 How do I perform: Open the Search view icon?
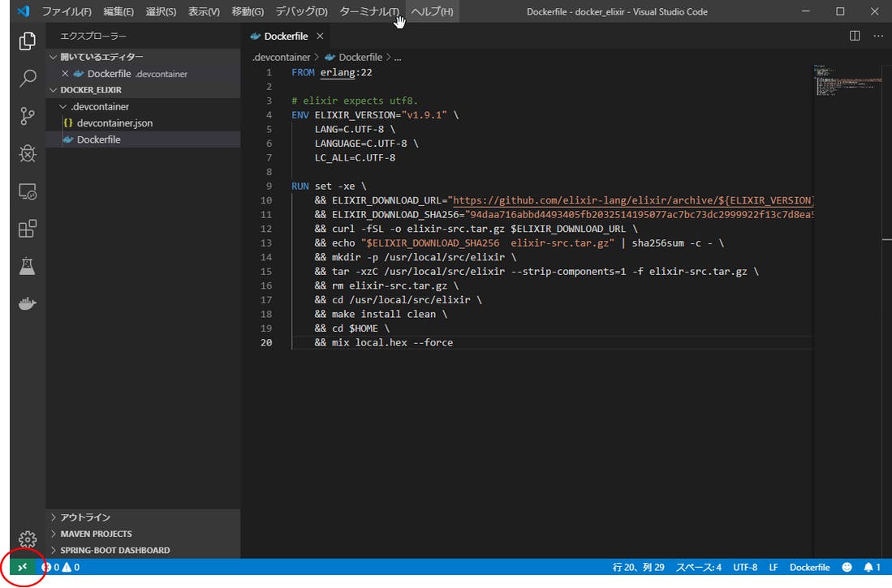[x=28, y=79]
